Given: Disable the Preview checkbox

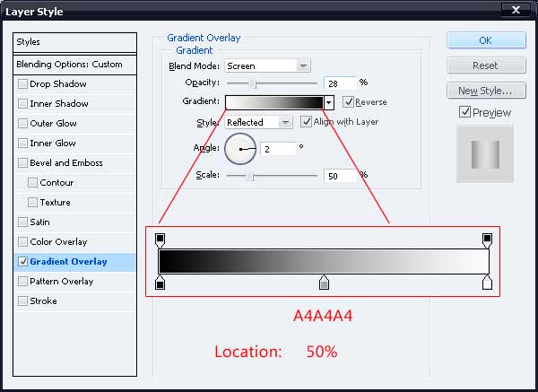Looking at the screenshot, I should tap(464, 112).
